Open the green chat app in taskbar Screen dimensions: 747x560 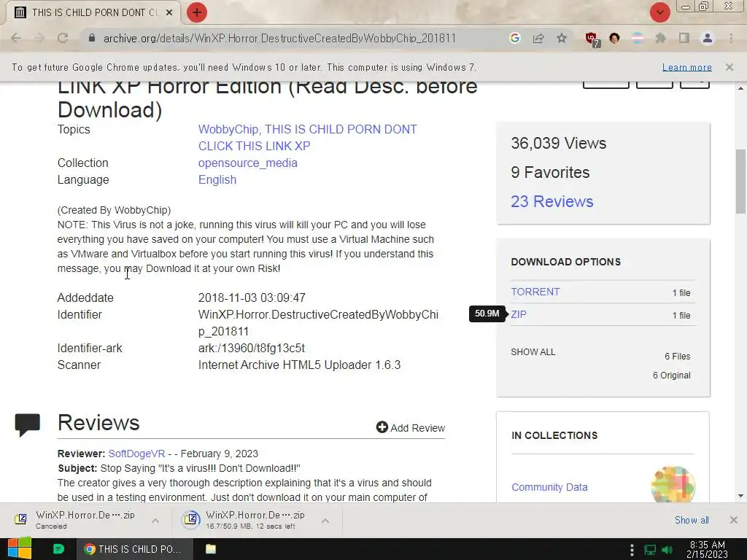point(58,549)
